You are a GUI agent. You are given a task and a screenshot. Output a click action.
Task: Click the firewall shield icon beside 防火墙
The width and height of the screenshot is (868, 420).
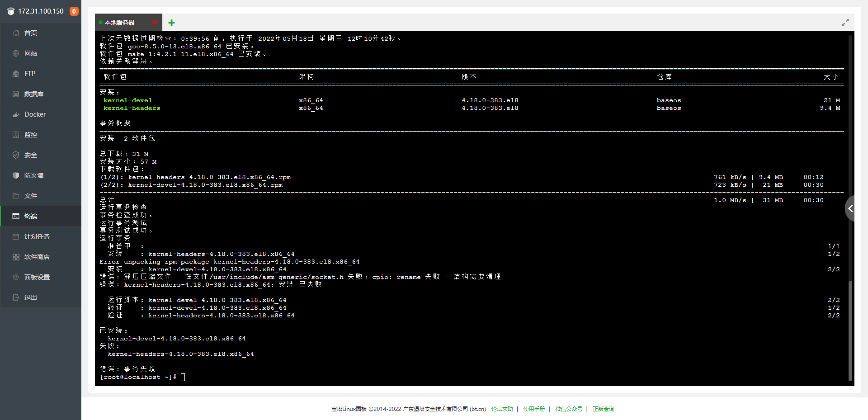[16, 175]
